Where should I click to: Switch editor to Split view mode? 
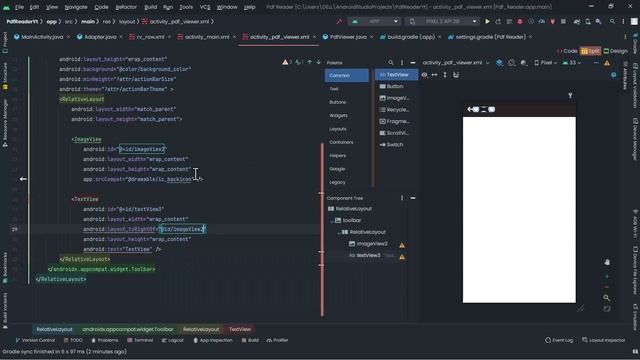(x=591, y=51)
